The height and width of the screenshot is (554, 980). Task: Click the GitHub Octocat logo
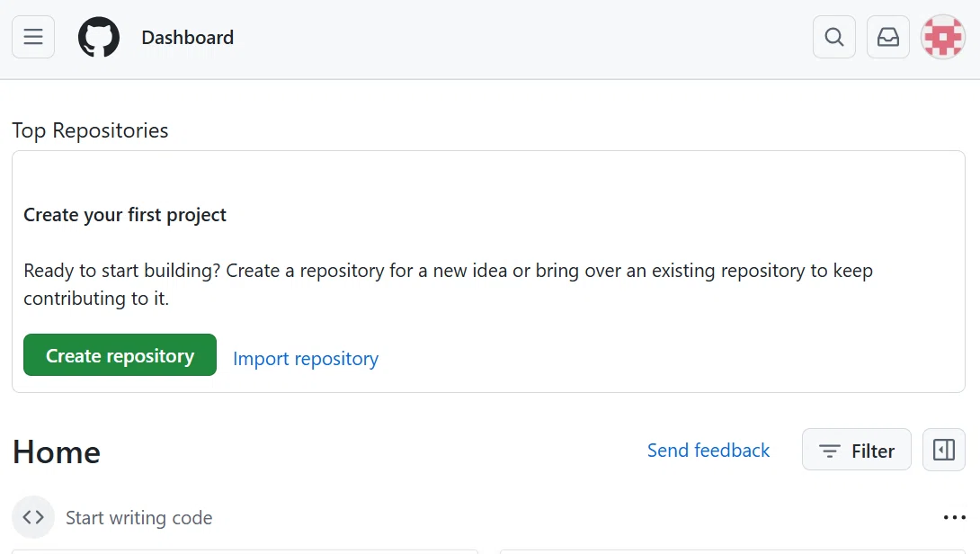point(99,37)
